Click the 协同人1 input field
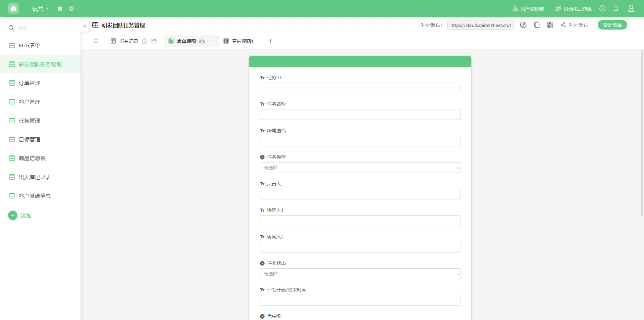The height and width of the screenshot is (320, 644). [360, 221]
